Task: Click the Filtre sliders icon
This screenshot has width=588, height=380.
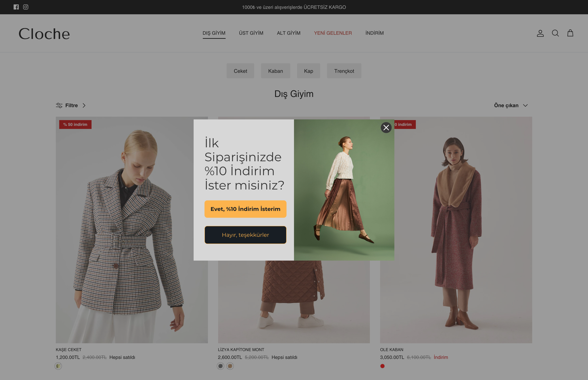Action: click(x=59, y=105)
